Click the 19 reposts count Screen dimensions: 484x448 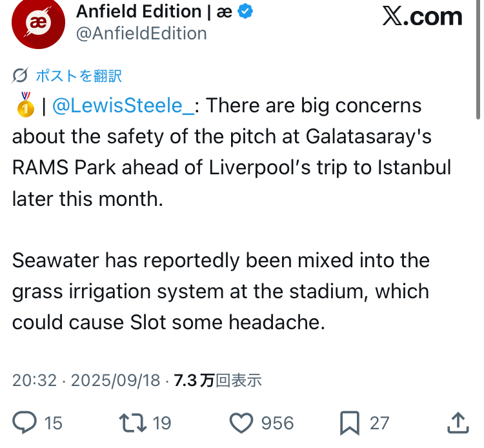[162, 423]
